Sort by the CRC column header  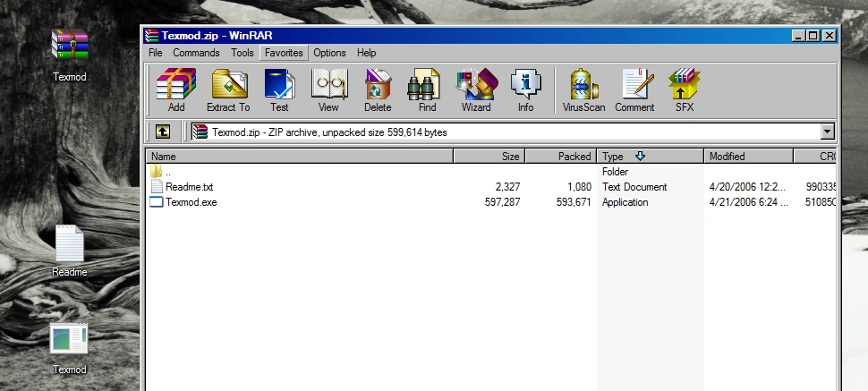pos(815,157)
